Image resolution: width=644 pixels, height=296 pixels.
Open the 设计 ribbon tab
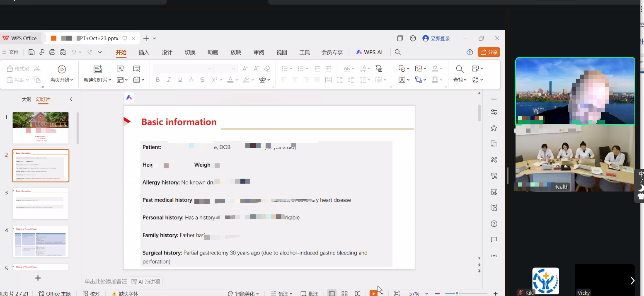click(x=167, y=52)
